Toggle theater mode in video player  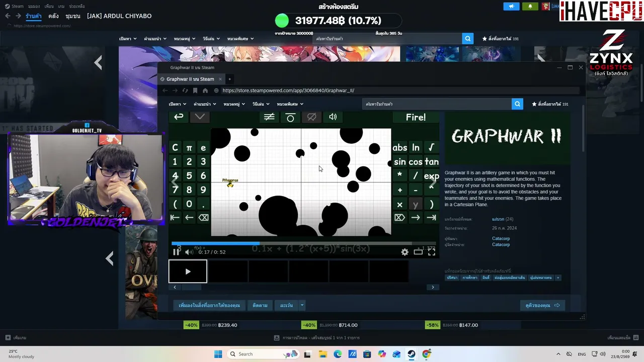point(418,252)
